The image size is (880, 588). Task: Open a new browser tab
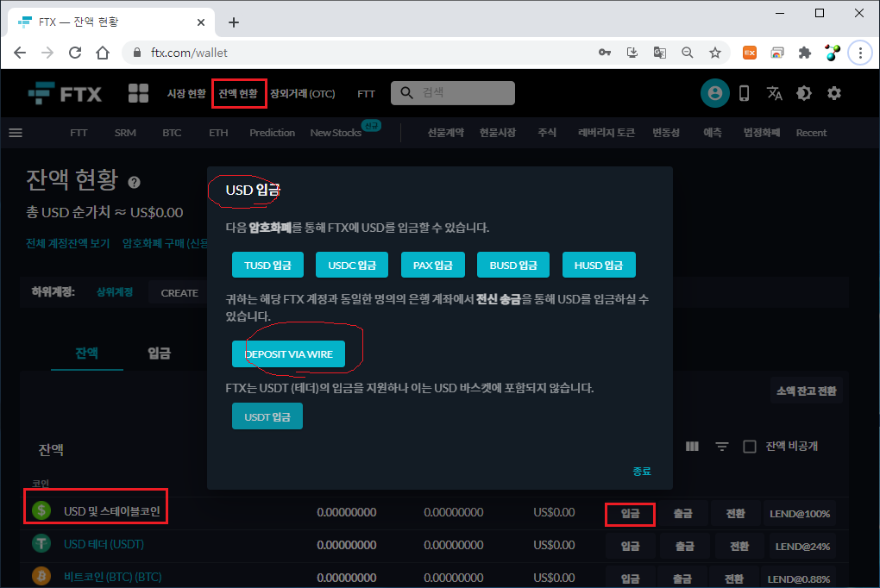(x=234, y=22)
